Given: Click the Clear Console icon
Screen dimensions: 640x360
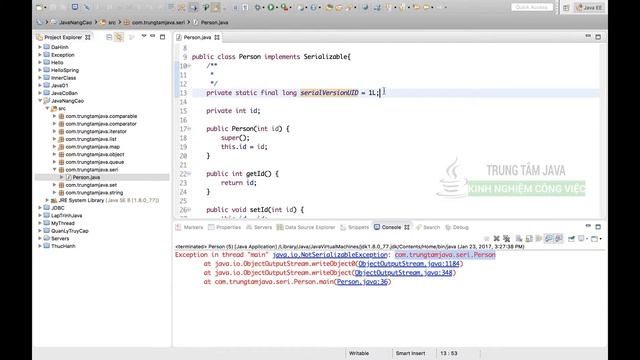Looking at the screenshot, I should pos(519,239).
